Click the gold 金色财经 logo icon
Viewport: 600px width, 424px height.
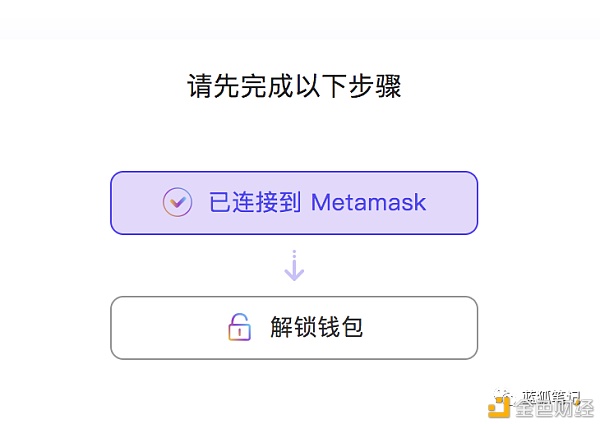coord(499,407)
